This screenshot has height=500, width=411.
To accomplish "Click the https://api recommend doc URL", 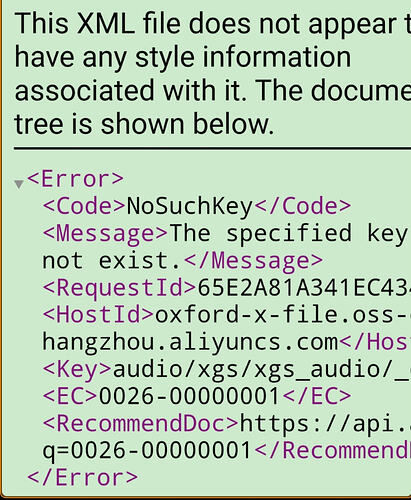I will pos(325,424).
